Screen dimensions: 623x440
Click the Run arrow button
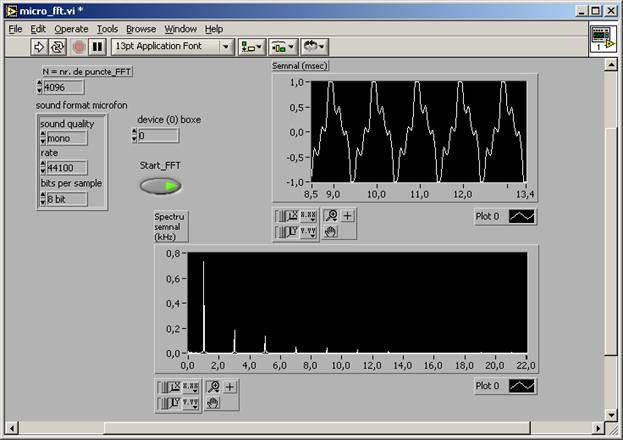40,46
